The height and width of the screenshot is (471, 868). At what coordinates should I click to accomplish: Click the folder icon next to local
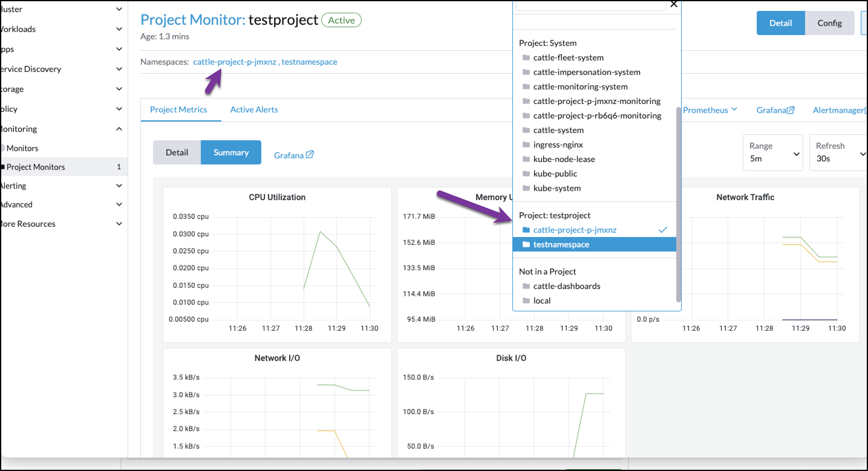526,300
